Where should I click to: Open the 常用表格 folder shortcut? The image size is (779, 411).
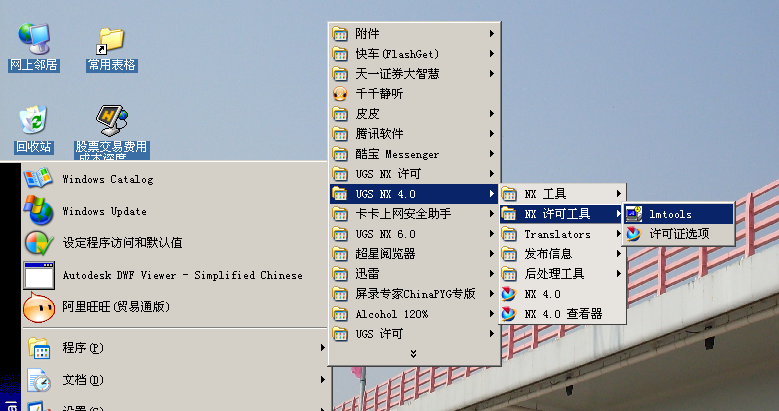click(110, 41)
